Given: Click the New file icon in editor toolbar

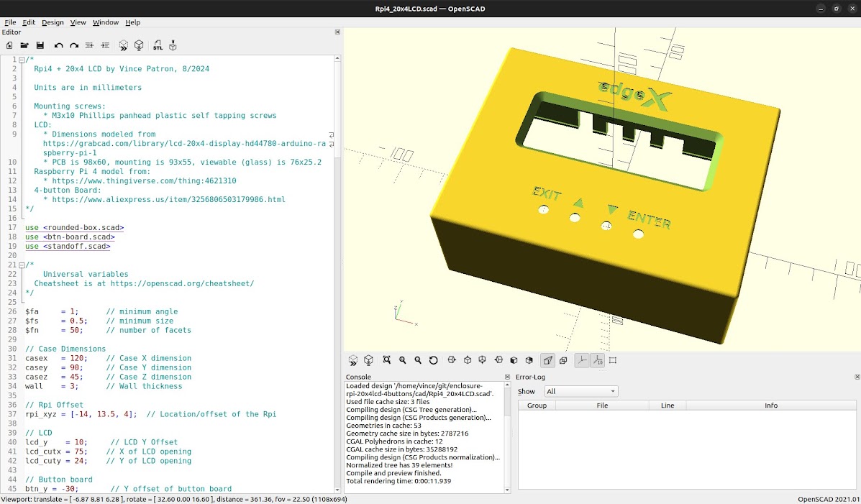Looking at the screenshot, I should [x=9, y=45].
